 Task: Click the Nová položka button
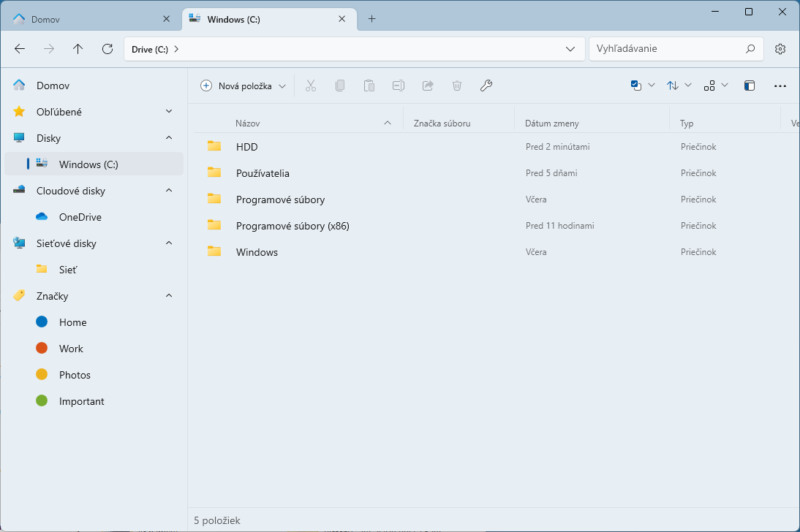coord(244,85)
